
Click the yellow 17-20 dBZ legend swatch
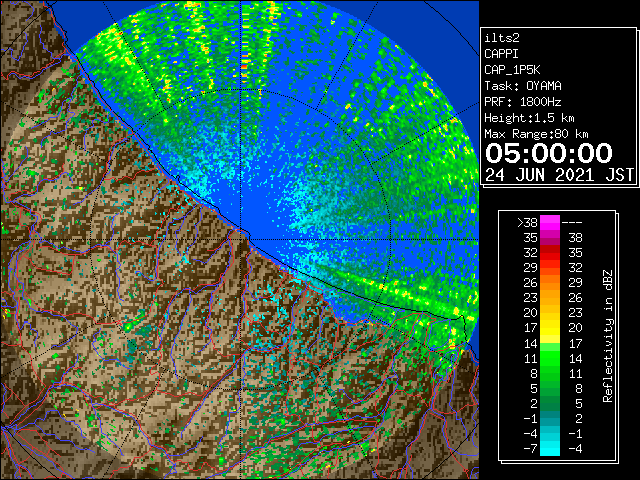point(550,328)
